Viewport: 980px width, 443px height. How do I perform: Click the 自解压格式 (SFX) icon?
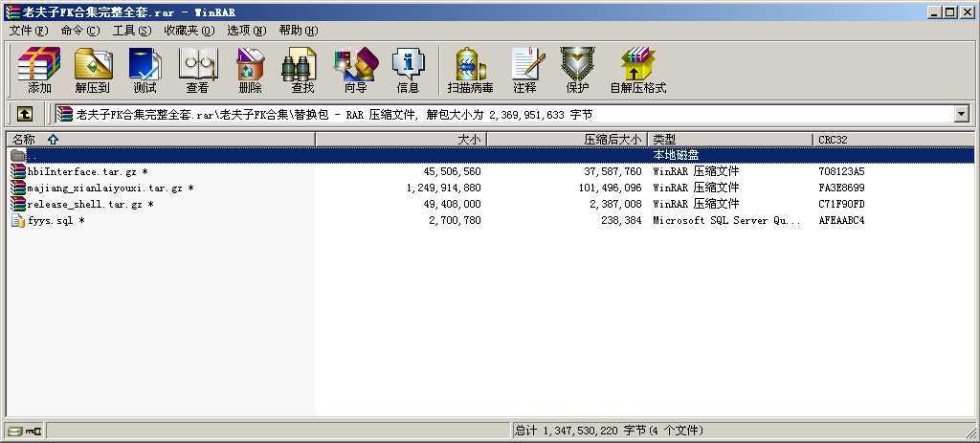637,70
